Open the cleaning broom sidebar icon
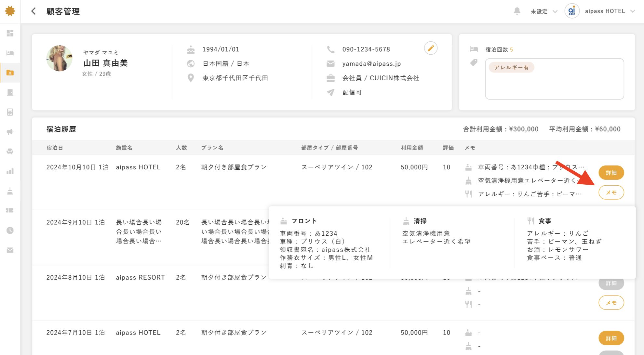644x355 pixels. [10, 191]
